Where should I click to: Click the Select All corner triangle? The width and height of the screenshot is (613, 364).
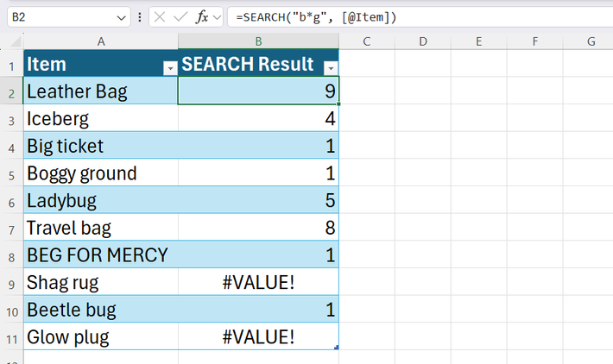click(x=16, y=41)
